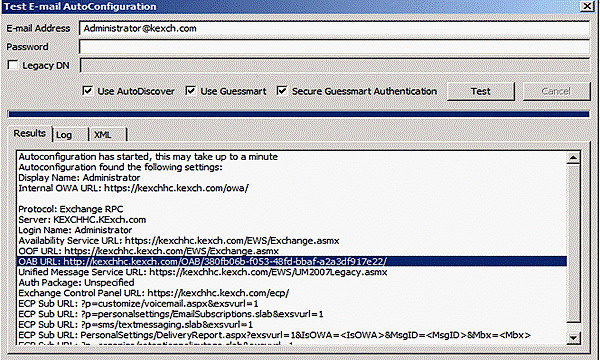Click the results scrollbar down arrow
The height and width of the screenshot is (360, 600).
(573, 337)
